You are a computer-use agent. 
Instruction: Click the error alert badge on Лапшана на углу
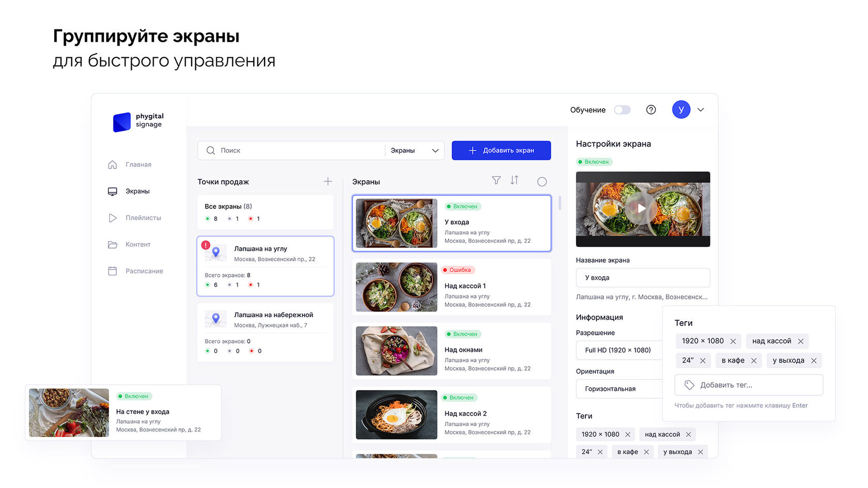[206, 245]
